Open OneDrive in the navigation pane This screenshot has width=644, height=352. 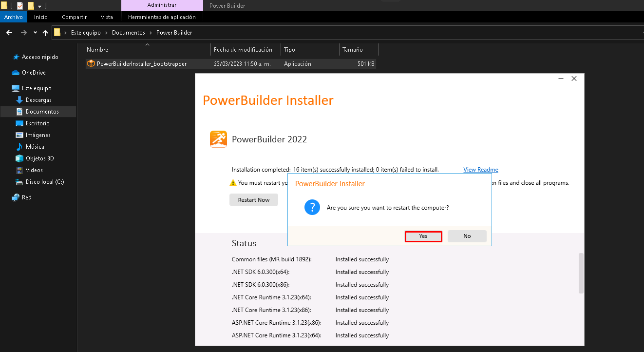(34, 73)
